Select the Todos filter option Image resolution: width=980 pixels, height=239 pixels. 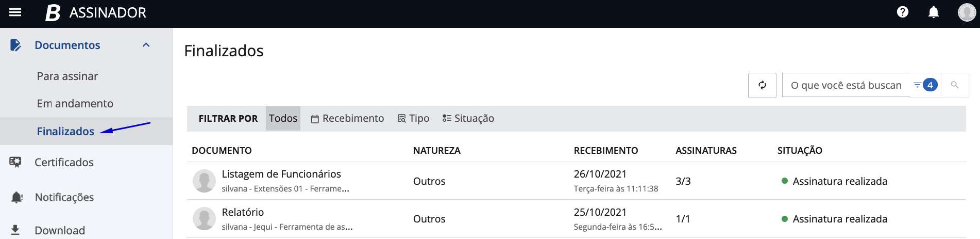click(283, 119)
